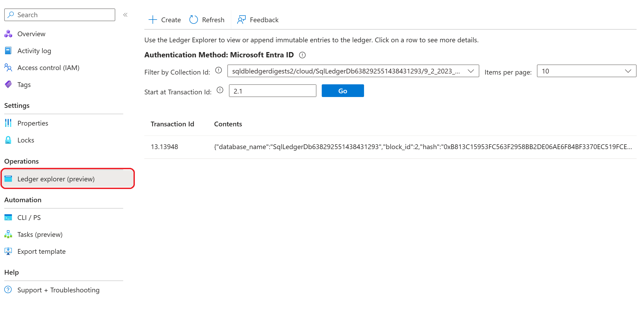Click the Refresh toolbar button
This screenshot has width=644, height=318.
pyautogui.click(x=207, y=20)
